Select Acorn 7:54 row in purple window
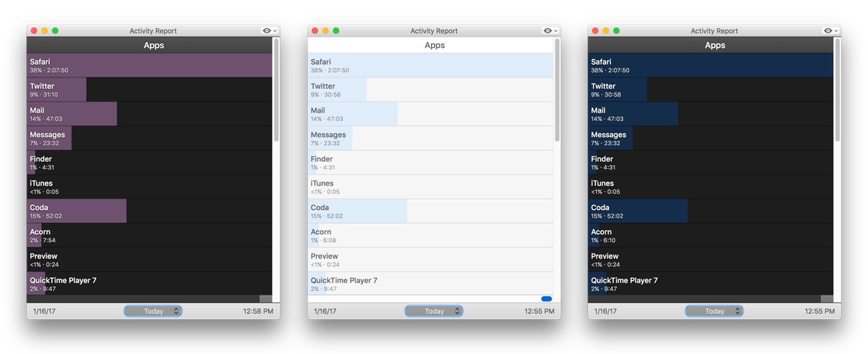 coord(149,236)
